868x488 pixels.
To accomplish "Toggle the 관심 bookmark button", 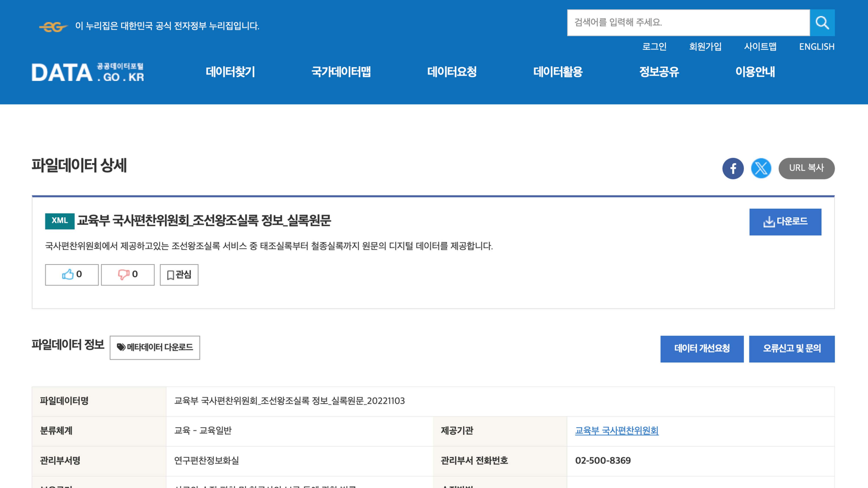I will coord(179,275).
